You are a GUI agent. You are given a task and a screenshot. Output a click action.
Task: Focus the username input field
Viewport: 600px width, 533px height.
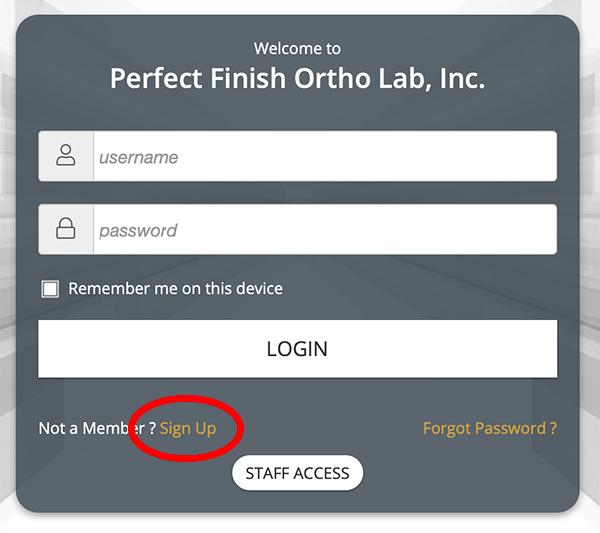[324, 157]
